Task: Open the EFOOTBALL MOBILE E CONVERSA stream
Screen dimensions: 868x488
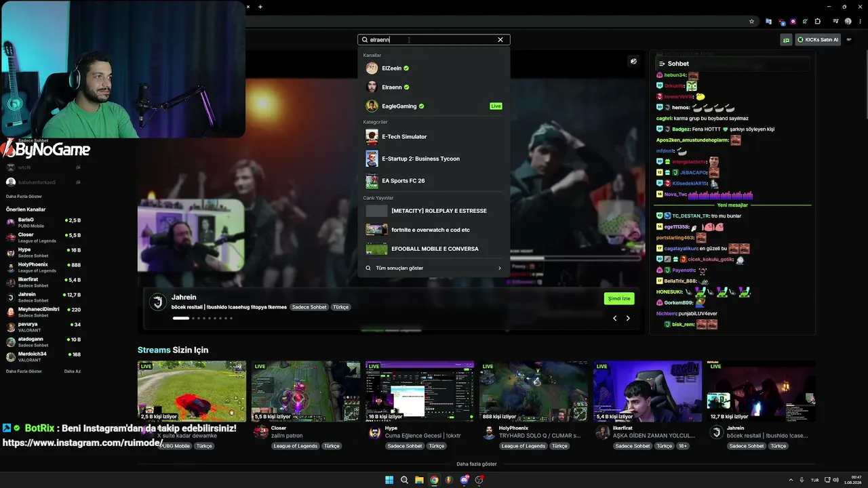Action: [434, 249]
